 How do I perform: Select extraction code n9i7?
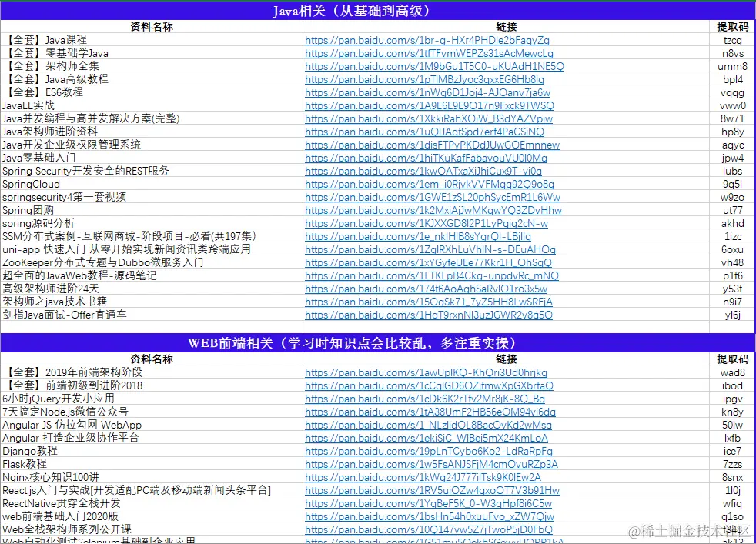[732, 302]
